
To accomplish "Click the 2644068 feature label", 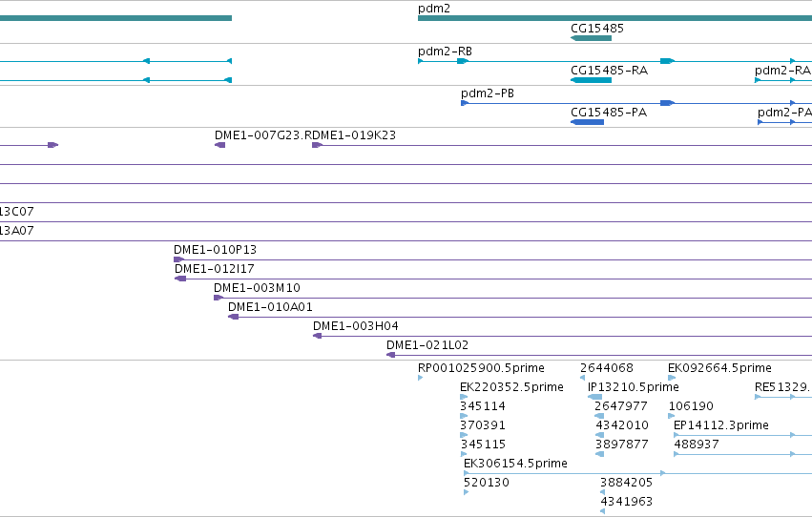I will tap(607, 368).
